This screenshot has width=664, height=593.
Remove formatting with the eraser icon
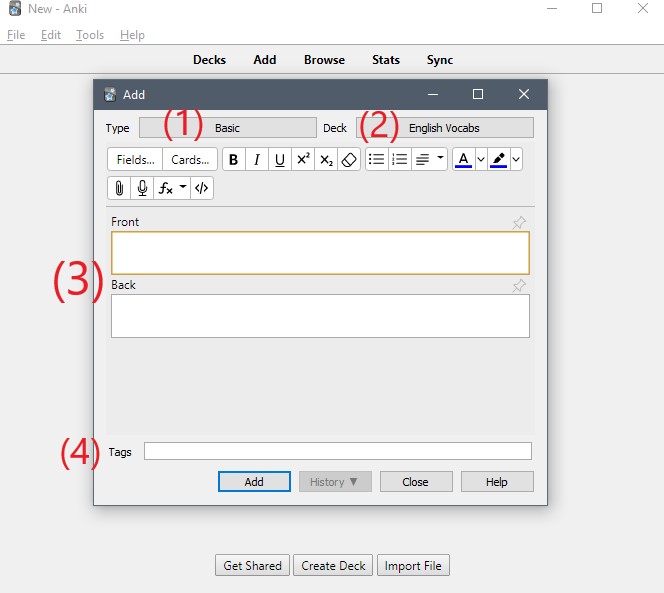pos(349,160)
